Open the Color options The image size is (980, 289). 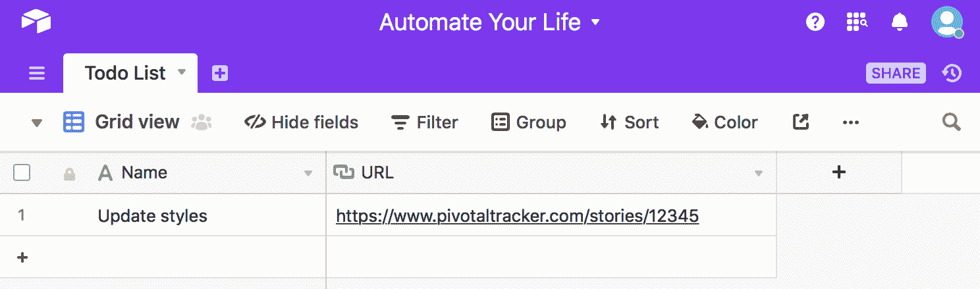click(724, 122)
